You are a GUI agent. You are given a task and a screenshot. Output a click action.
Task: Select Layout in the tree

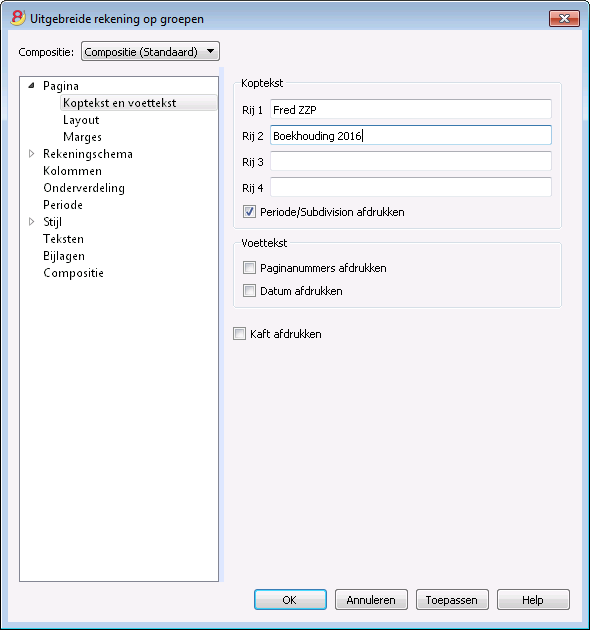(x=81, y=120)
